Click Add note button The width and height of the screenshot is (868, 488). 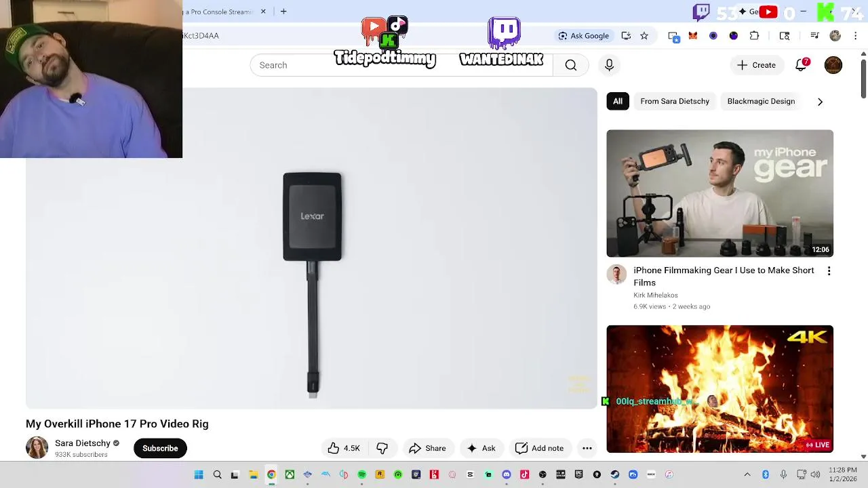point(539,448)
